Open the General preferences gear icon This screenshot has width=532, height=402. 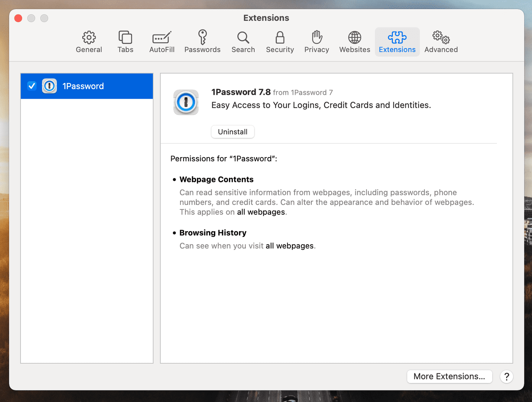pos(89,37)
